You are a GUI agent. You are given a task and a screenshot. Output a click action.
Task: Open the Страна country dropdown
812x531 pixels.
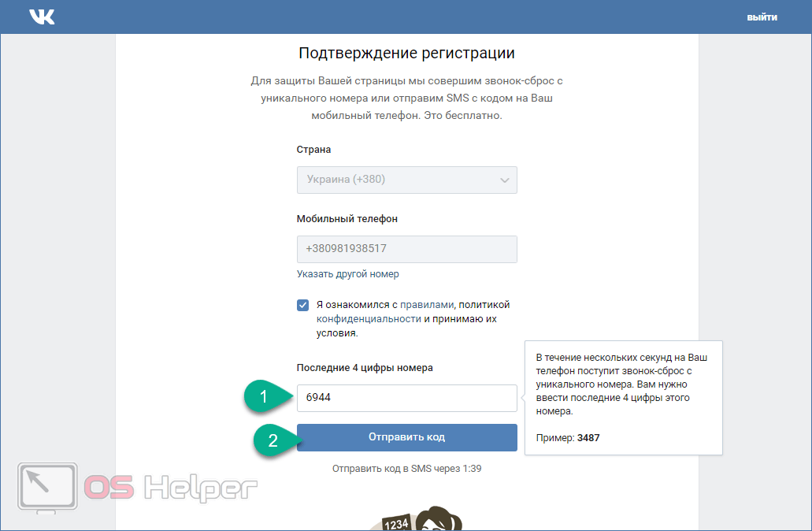[x=406, y=180]
